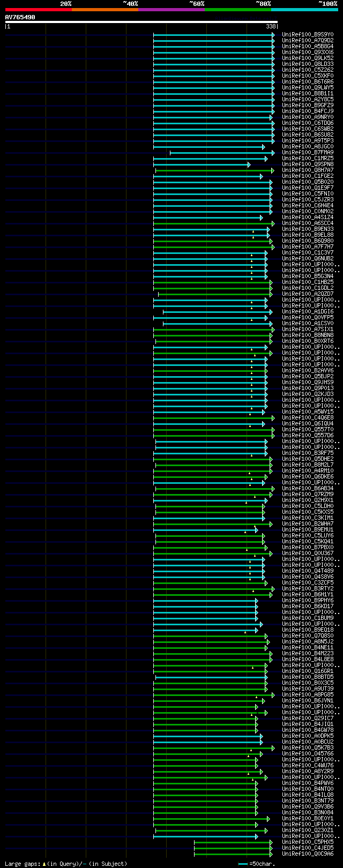Select UniRef100_B4FCJ9 label
This screenshot has height=868, width=343.
(x=308, y=111)
